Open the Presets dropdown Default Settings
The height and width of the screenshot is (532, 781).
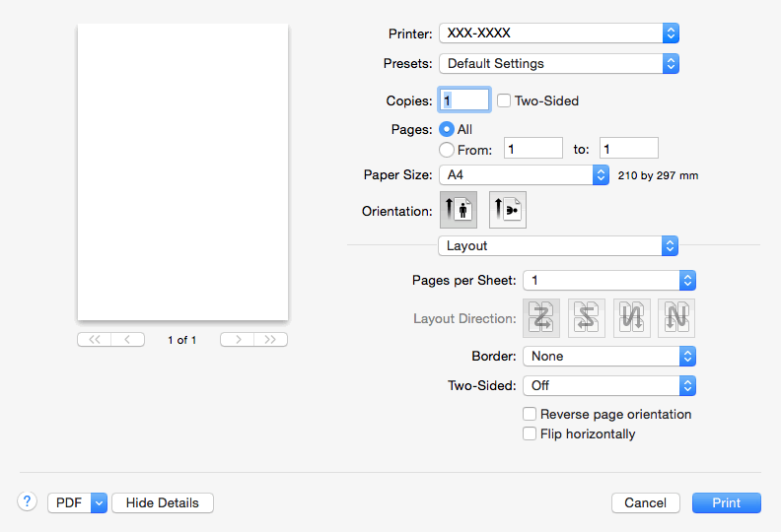(559, 64)
